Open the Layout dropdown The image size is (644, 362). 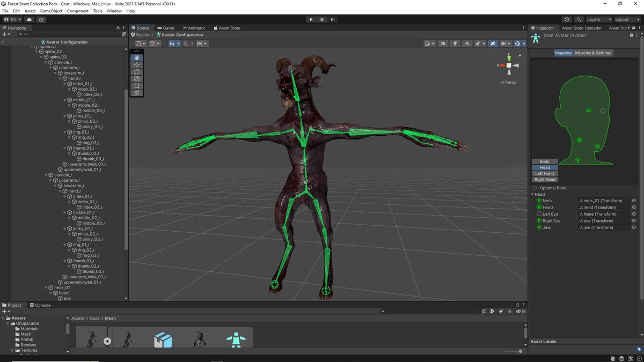click(x=626, y=19)
